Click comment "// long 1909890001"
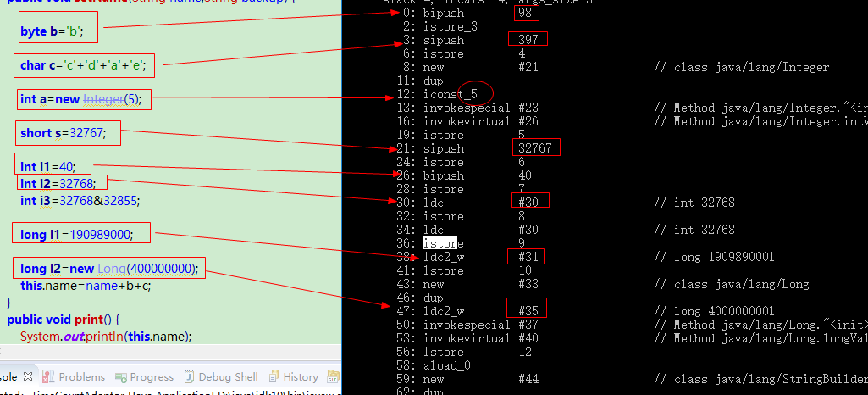 click(x=714, y=257)
